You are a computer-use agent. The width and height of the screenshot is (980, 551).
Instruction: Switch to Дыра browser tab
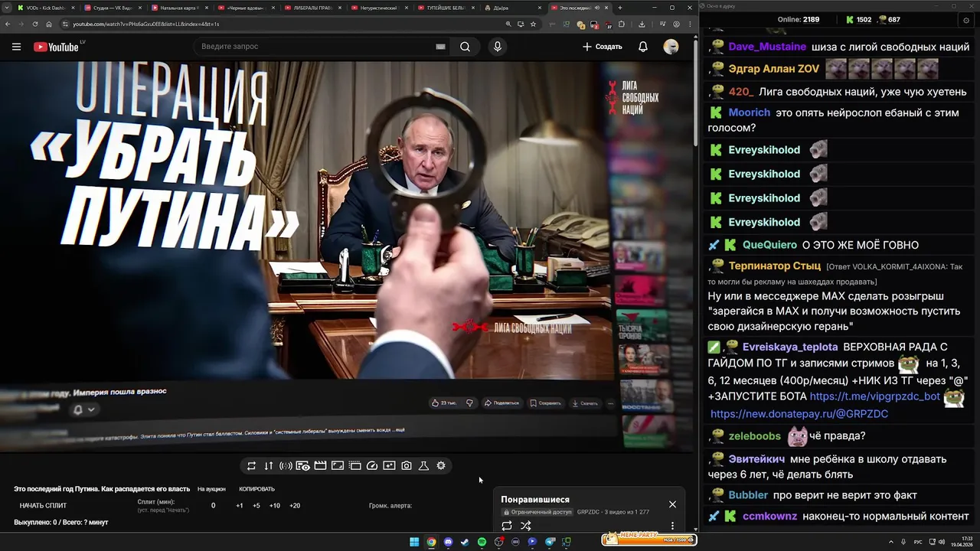514,8
